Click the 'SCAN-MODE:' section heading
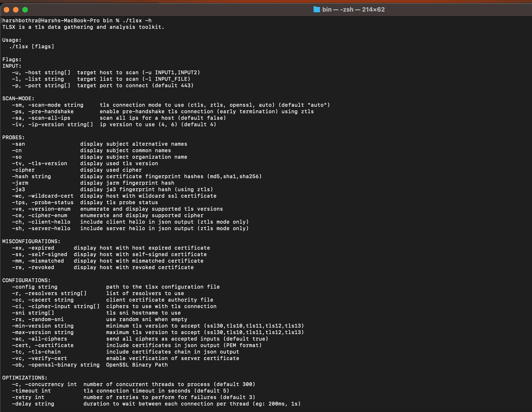This screenshot has height=412, width=532. (18, 98)
